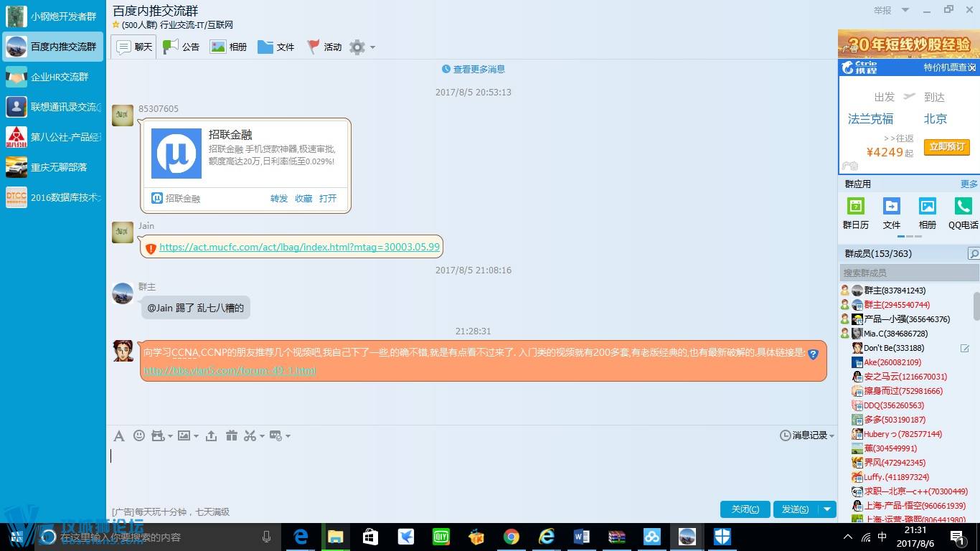Viewport: 980px width, 551px height.
Task: Click the 搜索群成员 search field
Action: coord(909,273)
